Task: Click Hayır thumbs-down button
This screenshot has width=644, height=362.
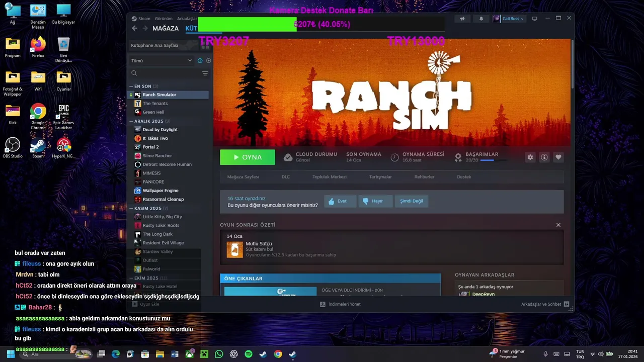Action: [375, 201]
